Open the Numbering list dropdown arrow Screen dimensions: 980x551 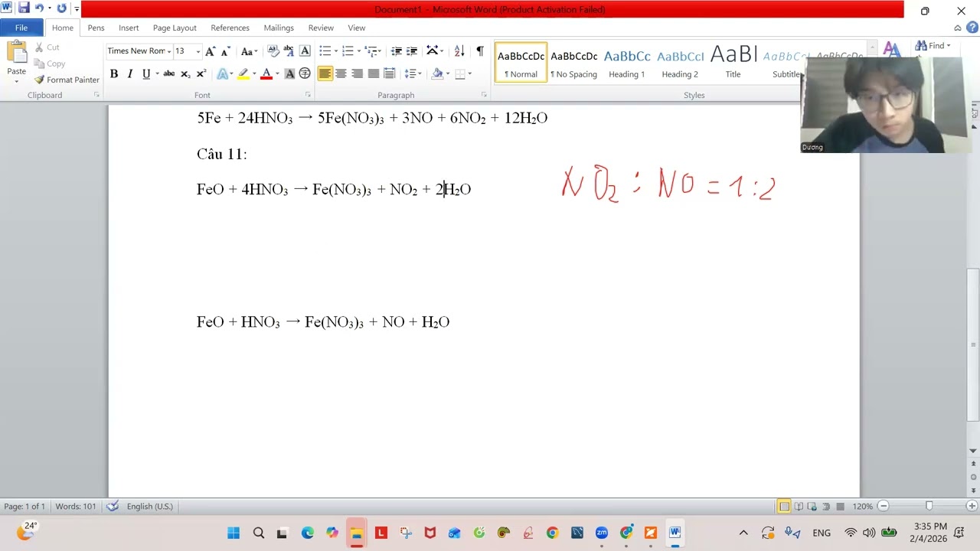[360, 51]
